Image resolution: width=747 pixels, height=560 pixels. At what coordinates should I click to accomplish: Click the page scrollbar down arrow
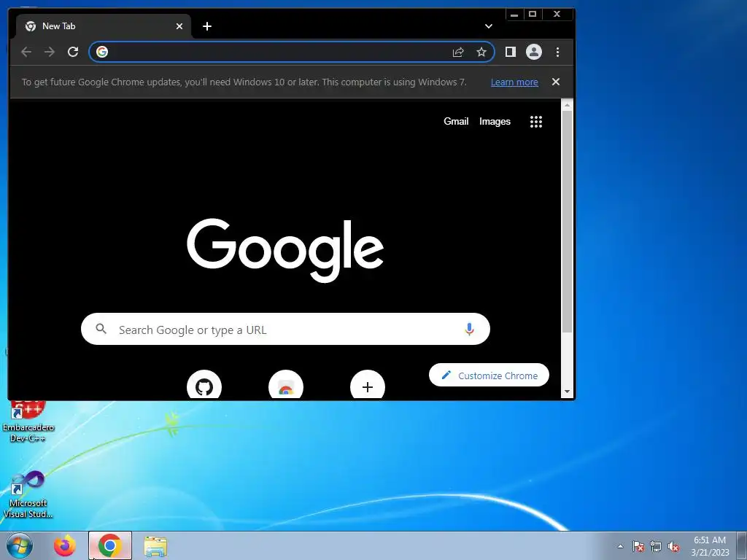coord(567,392)
